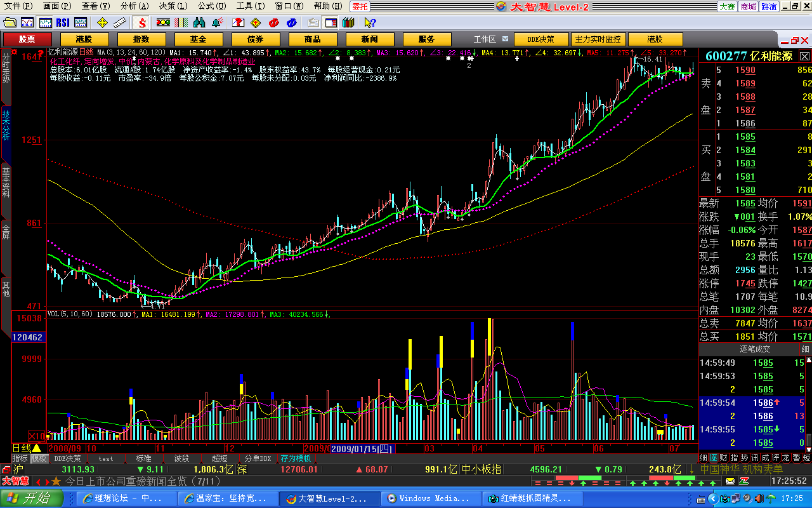Click the 委托 trading button
This screenshot has width=812, height=508.
coord(360,6)
